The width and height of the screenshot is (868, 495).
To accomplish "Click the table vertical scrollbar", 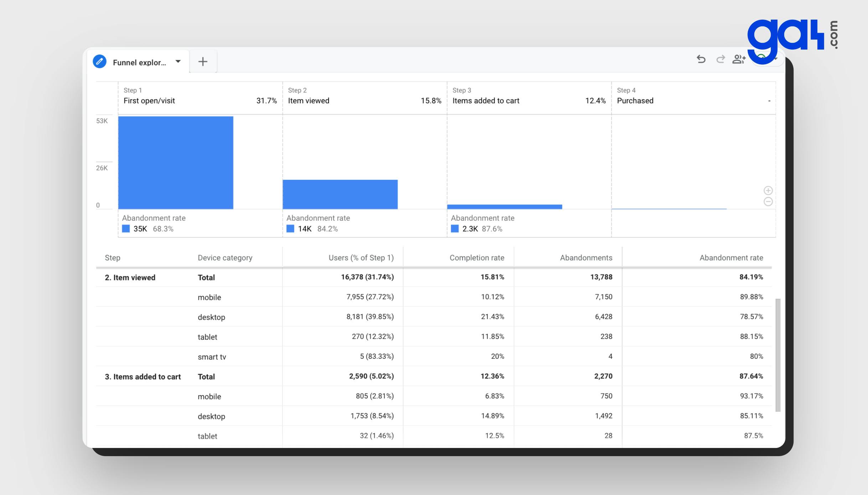I will (x=778, y=355).
